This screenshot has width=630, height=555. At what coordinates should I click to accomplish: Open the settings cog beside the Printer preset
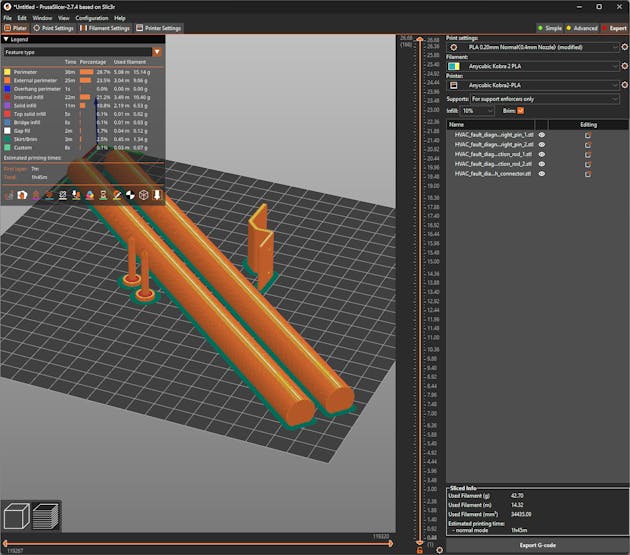[x=624, y=86]
